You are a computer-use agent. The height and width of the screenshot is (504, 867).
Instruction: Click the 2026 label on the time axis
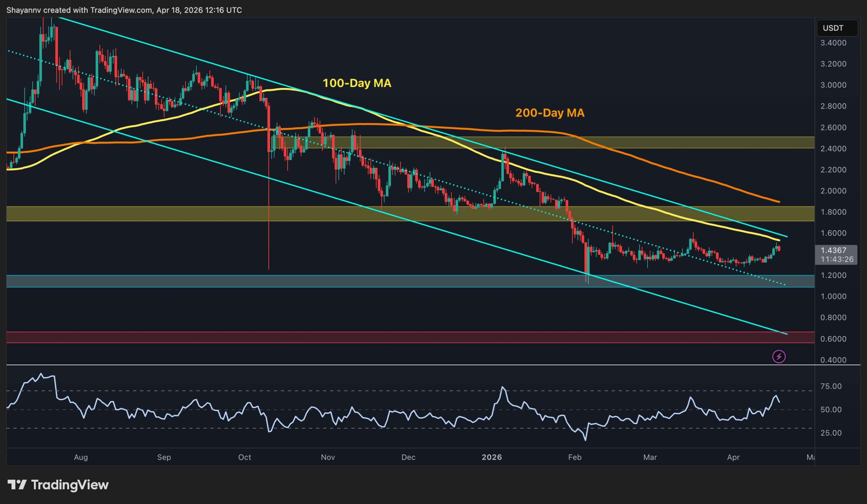click(x=492, y=457)
